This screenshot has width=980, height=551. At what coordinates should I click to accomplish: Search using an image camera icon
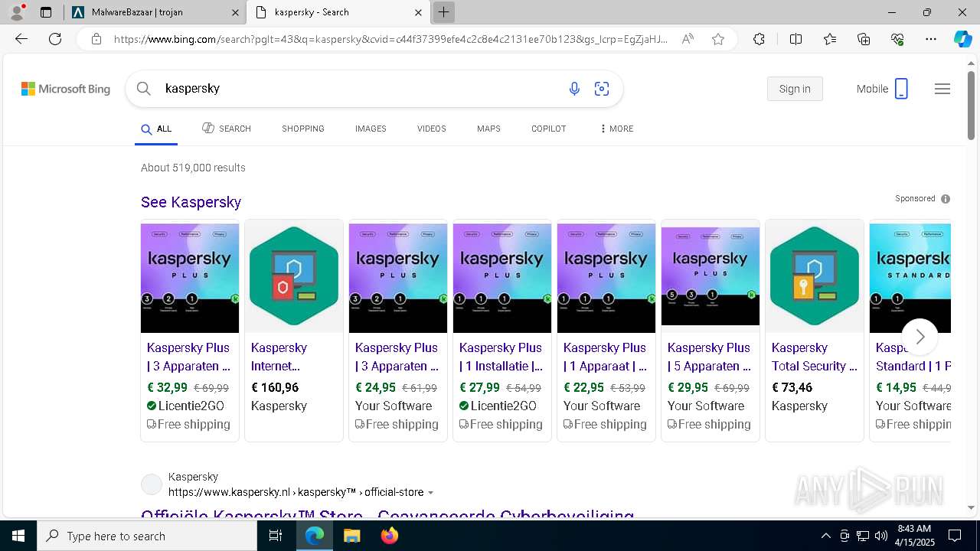602,89
